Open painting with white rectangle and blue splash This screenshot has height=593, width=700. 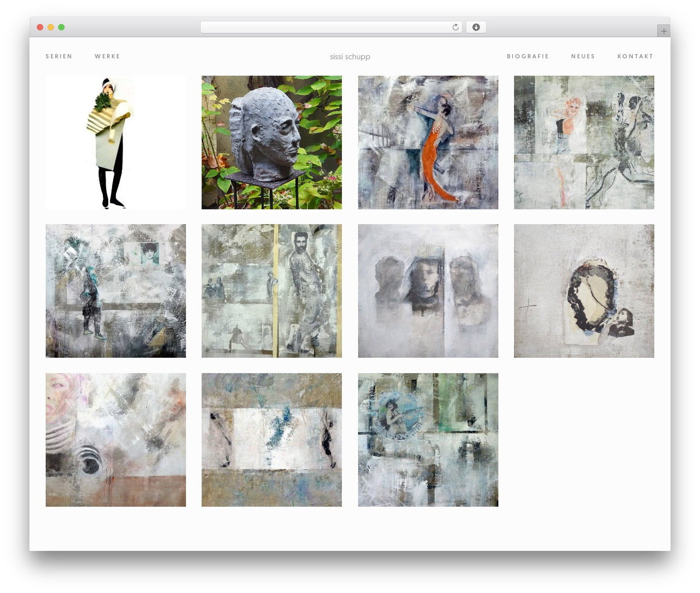point(272,440)
